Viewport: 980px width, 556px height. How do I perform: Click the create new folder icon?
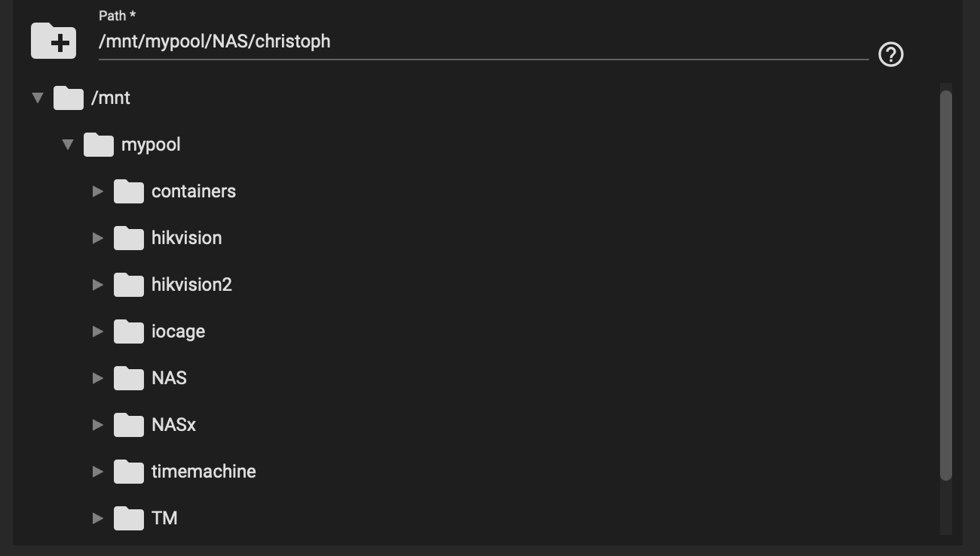[54, 41]
